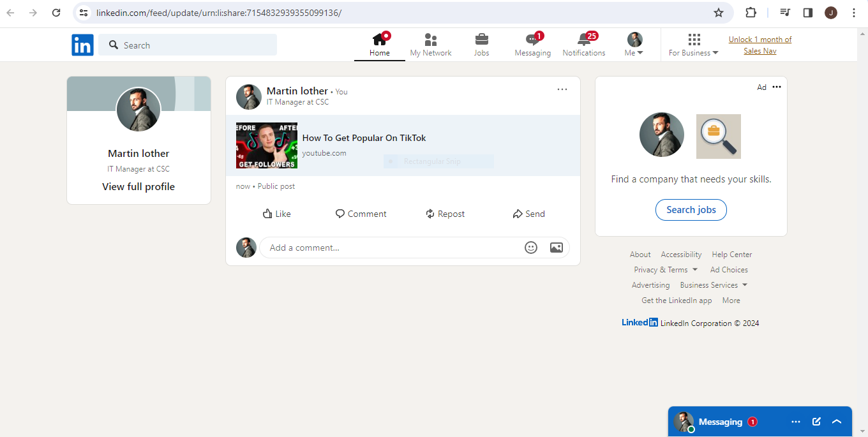Click the 'IT Manager at CSC' sidebar text
Screen dimensions: 868x437
coord(138,169)
